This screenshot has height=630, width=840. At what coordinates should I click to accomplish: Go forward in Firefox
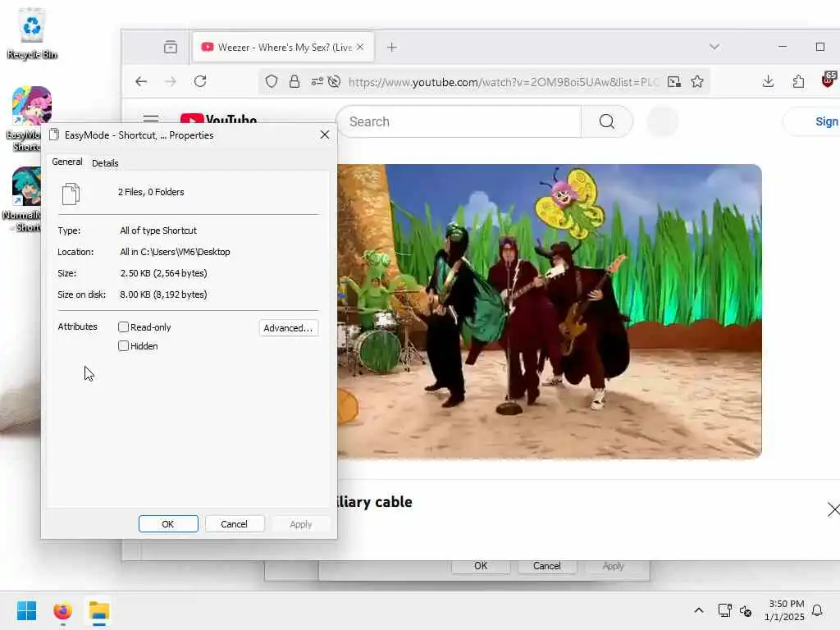click(x=171, y=81)
